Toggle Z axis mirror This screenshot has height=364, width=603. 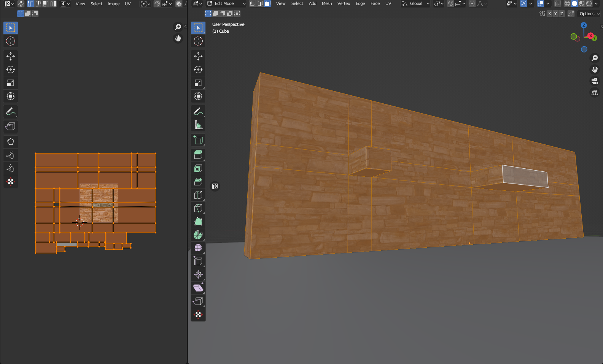point(562,14)
